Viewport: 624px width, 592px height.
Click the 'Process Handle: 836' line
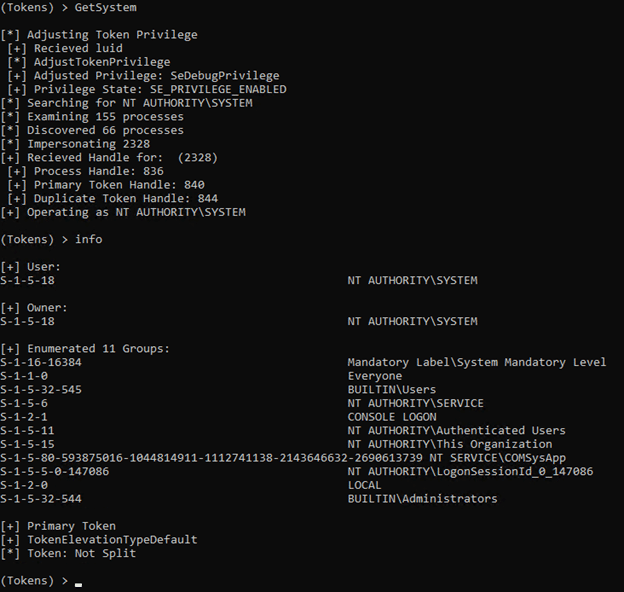pyautogui.click(x=86, y=171)
